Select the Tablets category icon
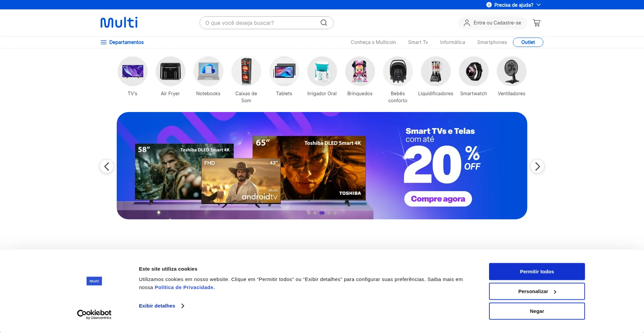644x333 pixels. click(x=284, y=71)
